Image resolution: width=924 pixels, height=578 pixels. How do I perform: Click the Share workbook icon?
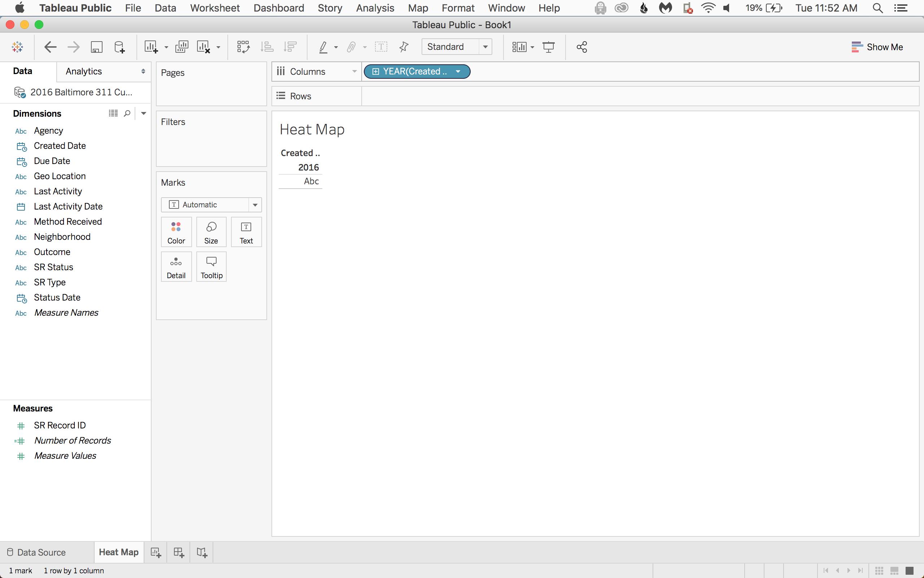click(581, 47)
